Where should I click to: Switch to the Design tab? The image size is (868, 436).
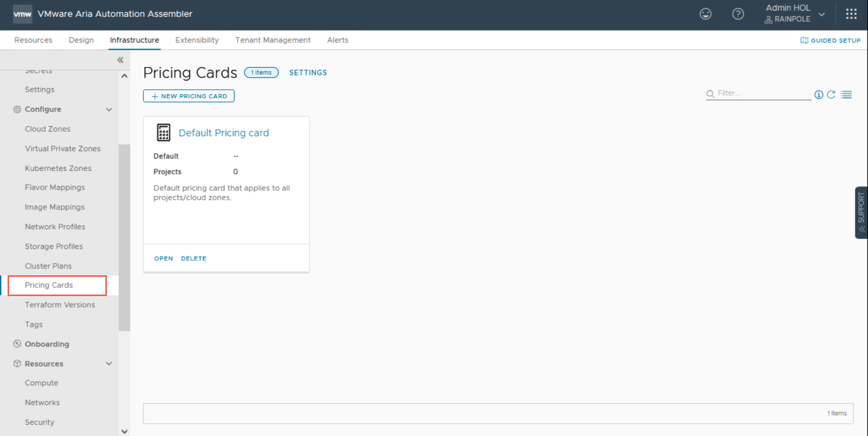point(81,40)
